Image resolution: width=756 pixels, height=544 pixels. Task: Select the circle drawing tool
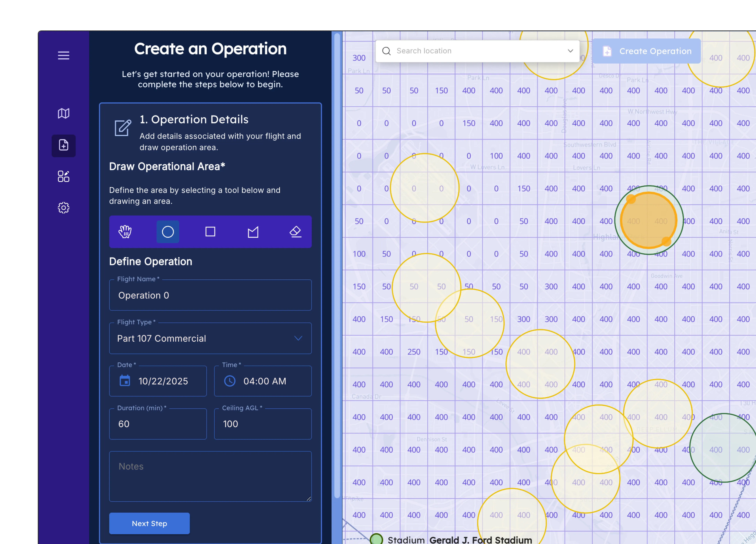(x=168, y=231)
